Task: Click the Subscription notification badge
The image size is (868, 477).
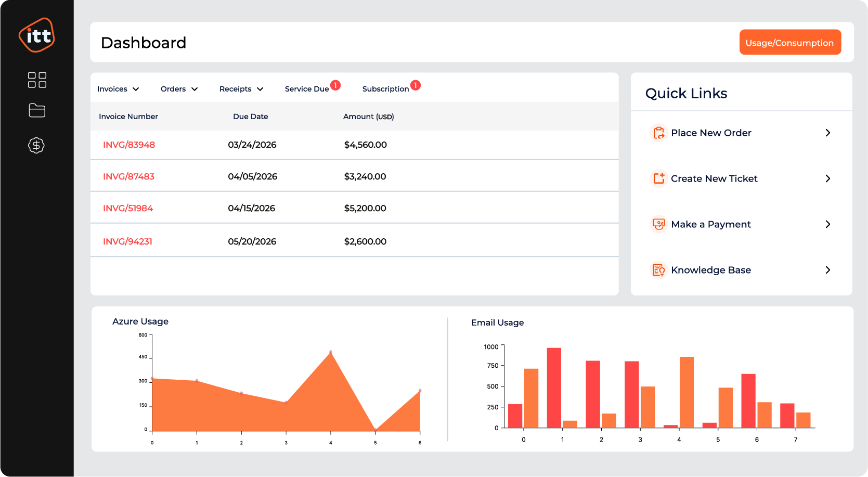Action: (416, 85)
